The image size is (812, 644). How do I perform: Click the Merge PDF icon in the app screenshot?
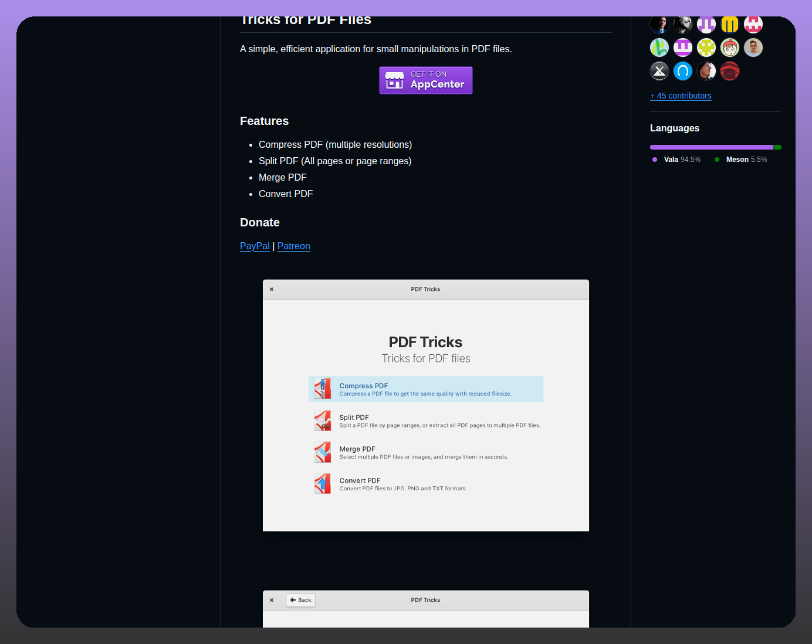pos(323,452)
